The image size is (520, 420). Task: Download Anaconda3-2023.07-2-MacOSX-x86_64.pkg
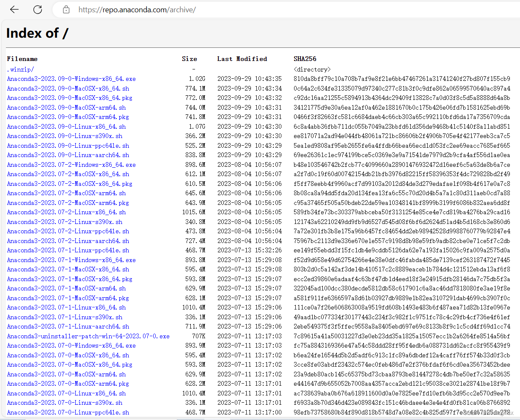coord(70,184)
